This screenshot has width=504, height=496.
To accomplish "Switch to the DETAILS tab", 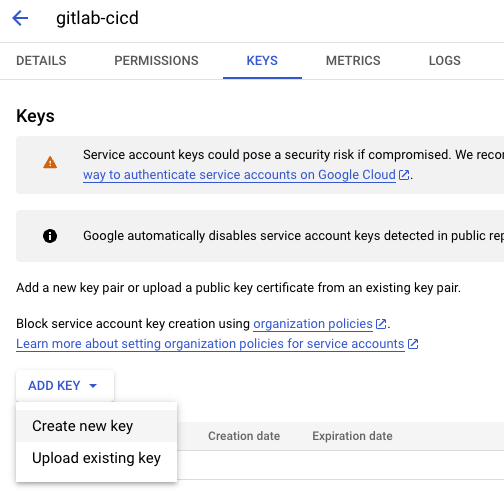I will [x=41, y=61].
